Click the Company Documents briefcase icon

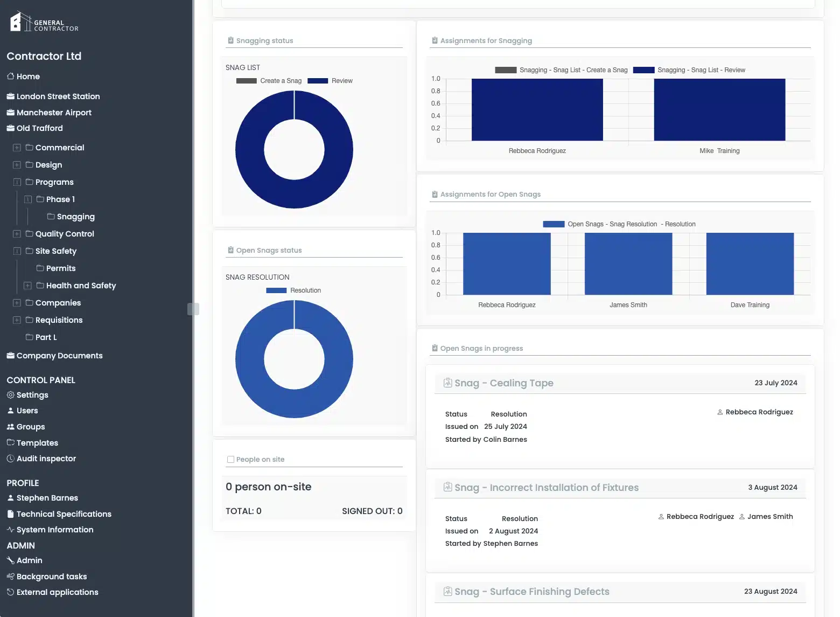tap(10, 356)
